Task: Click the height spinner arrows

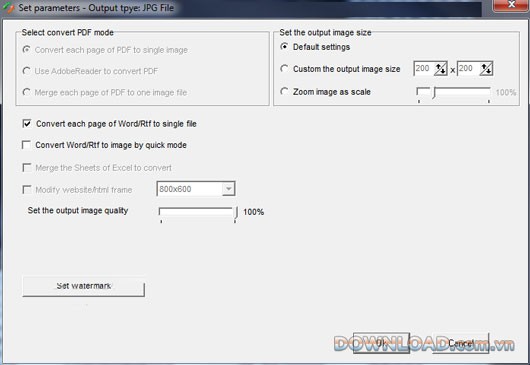Action: coord(486,69)
